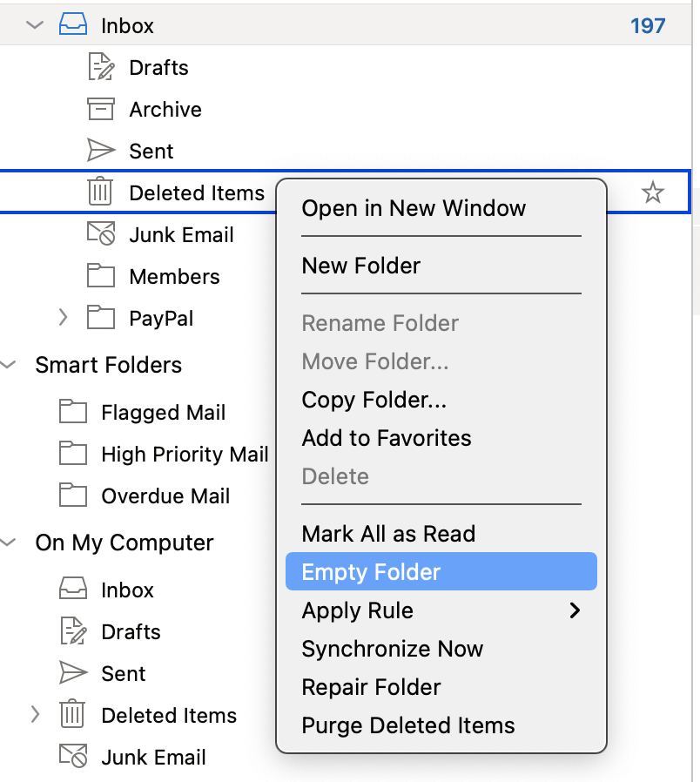700x782 pixels.
Task: Click the Drafts pencil icon under the account Inbox
Action: pyautogui.click(x=101, y=67)
